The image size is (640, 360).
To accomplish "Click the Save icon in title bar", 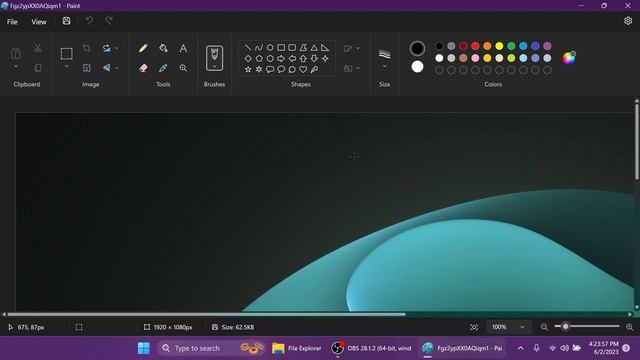I will click(x=67, y=21).
